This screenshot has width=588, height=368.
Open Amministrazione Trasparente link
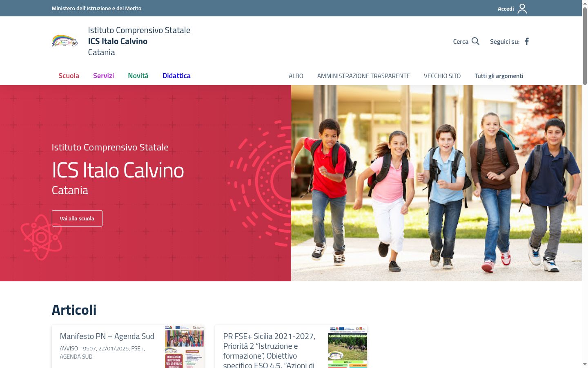(x=363, y=76)
